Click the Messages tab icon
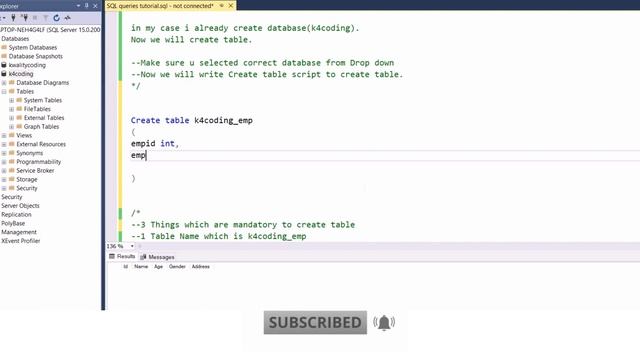 [x=143, y=257]
